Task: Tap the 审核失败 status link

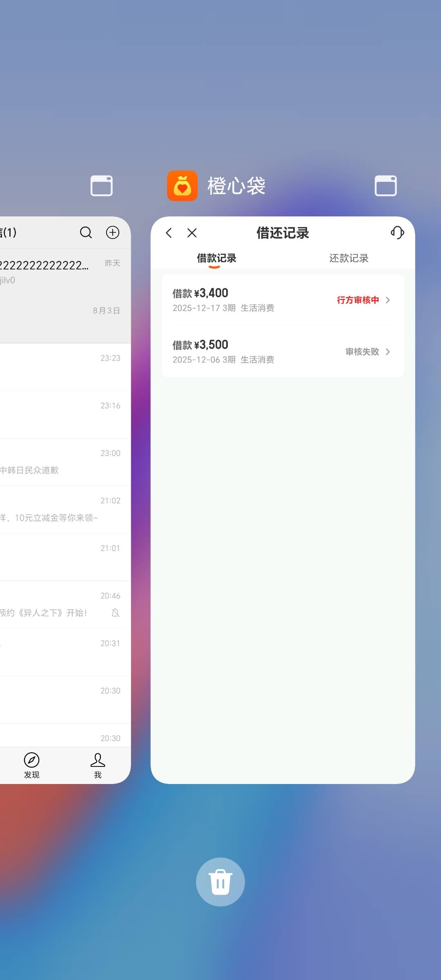Action: [x=362, y=352]
